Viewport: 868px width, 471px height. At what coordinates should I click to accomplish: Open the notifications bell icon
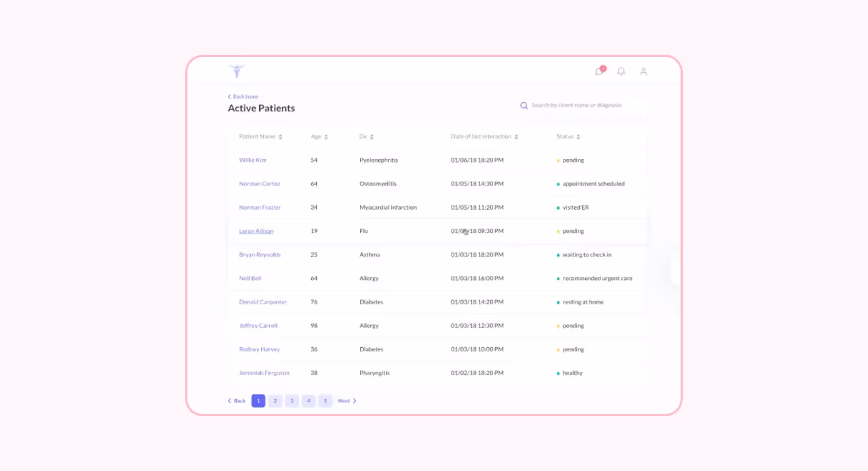coord(621,71)
